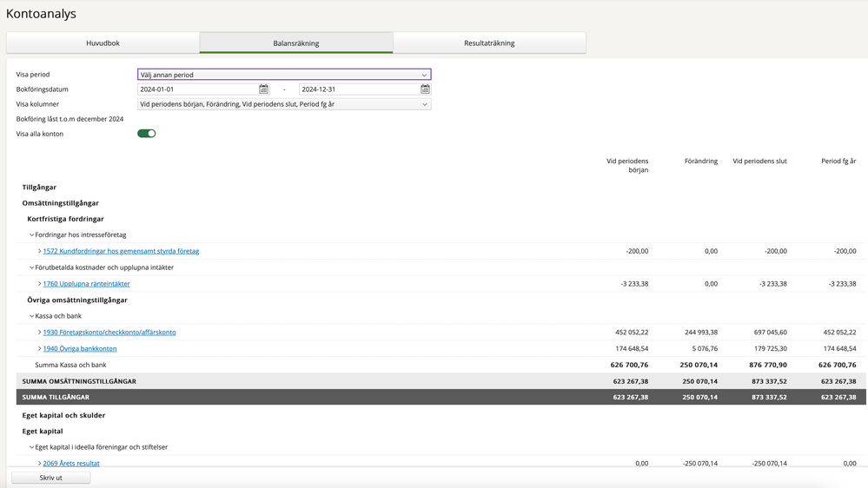Open the Visa period dropdown
Screen dimensions: 868x488
(284, 74)
